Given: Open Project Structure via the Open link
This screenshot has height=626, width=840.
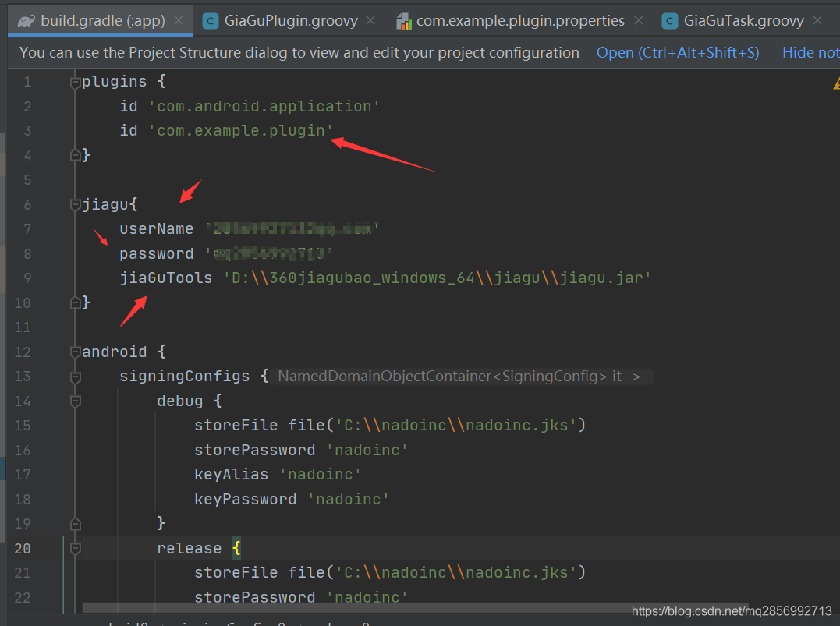Looking at the screenshot, I should (677, 53).
